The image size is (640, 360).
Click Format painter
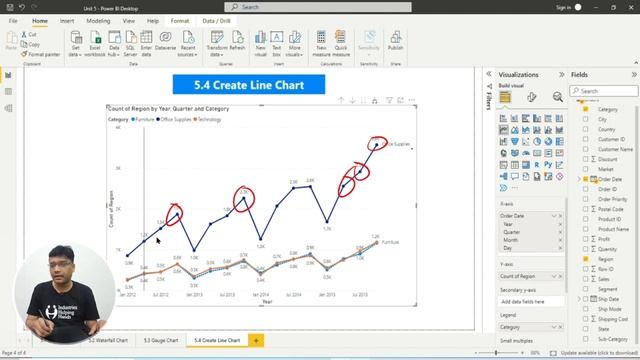(40, 54)
